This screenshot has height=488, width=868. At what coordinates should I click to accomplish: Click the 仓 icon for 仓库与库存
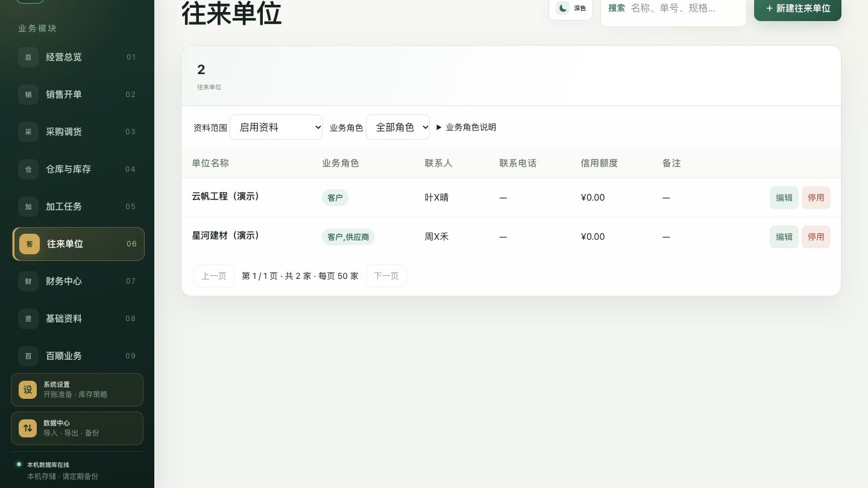click(x=28, y=169)
